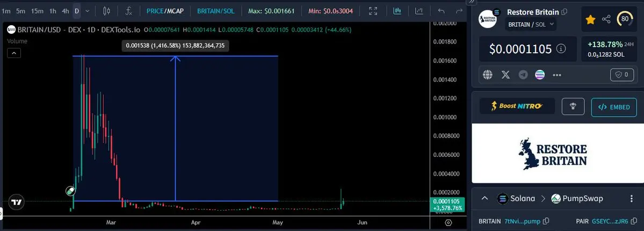Toggle the blue bar-chart indicator icon
644x231 pixels.
[397, 11]
